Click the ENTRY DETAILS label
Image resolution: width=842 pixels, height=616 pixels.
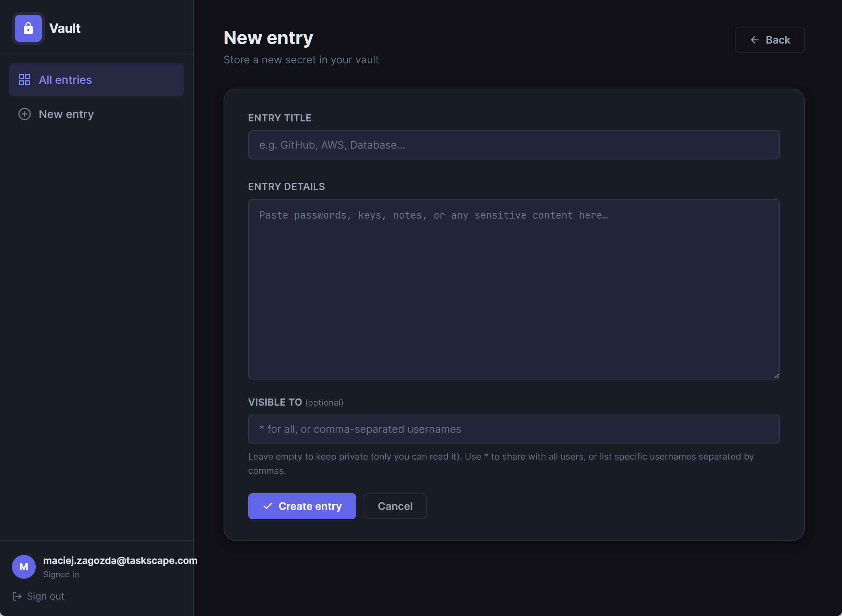coord(287,187)
